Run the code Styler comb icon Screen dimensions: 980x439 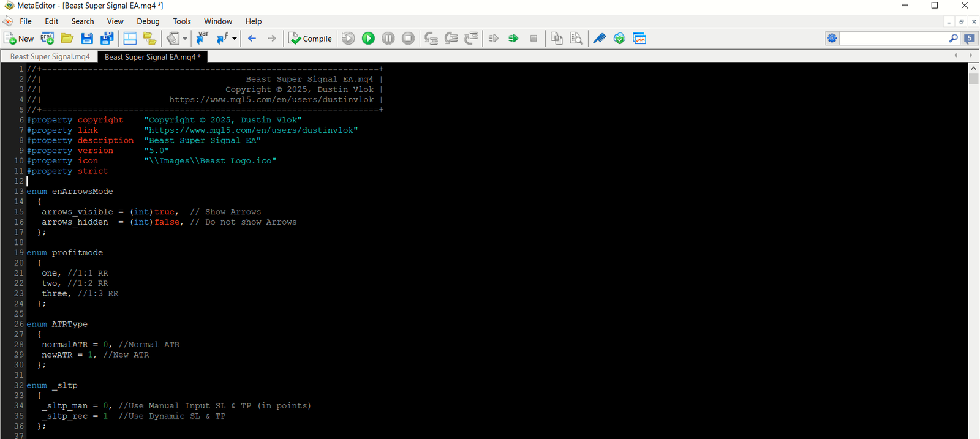[600, 39]
